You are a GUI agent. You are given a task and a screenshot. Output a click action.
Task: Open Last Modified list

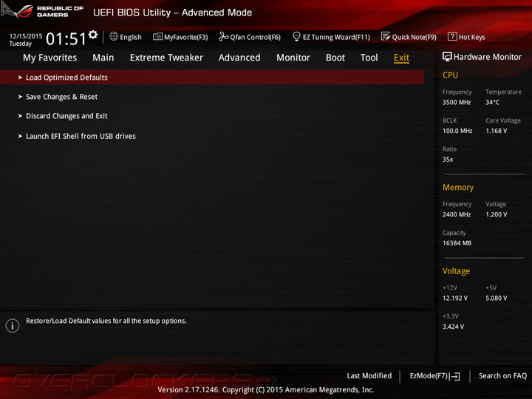[x=369, y=376]
